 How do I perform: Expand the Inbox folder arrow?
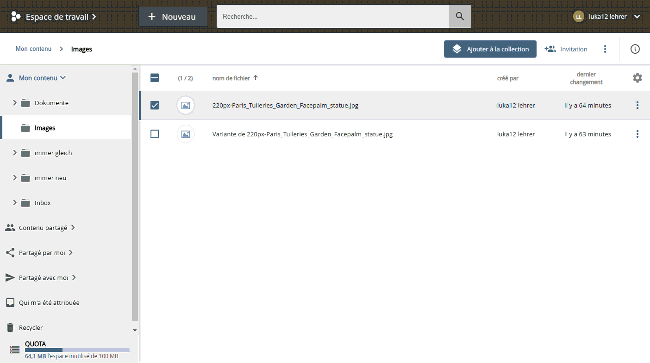tap(15, 202)
